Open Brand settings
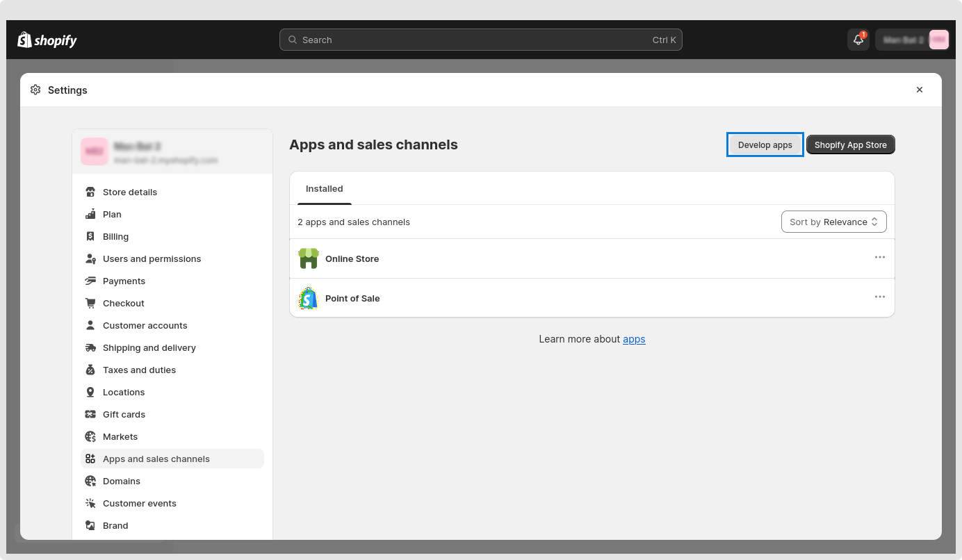962x560 pixels. coord(172,525)
